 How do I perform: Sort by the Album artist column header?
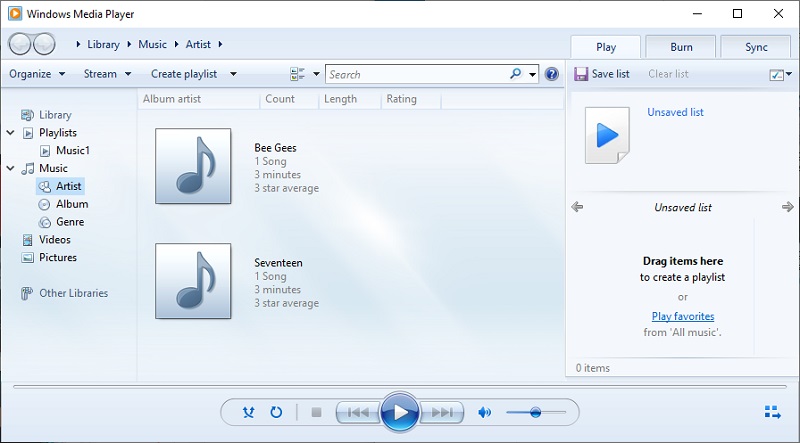pyautogui.click(x=199, y=99)
